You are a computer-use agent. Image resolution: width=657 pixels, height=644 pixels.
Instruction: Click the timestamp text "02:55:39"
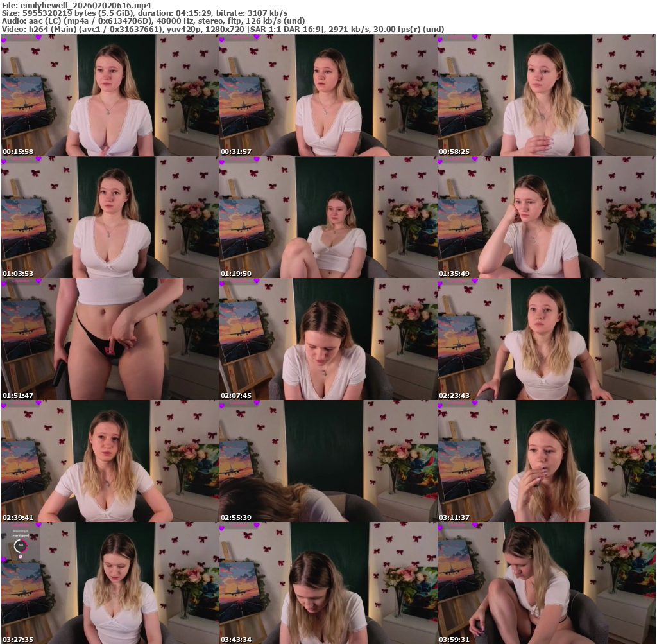pos(236,518)
